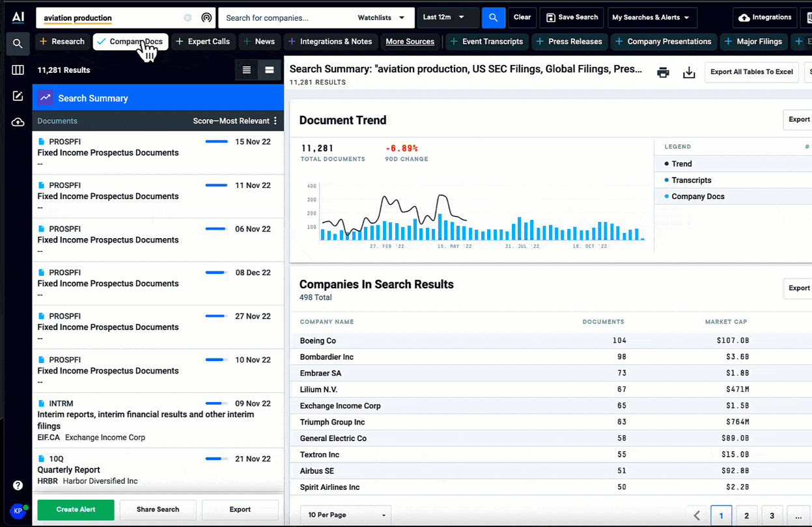
Task: Download the search summary
Action: click(x=689, y=72)
